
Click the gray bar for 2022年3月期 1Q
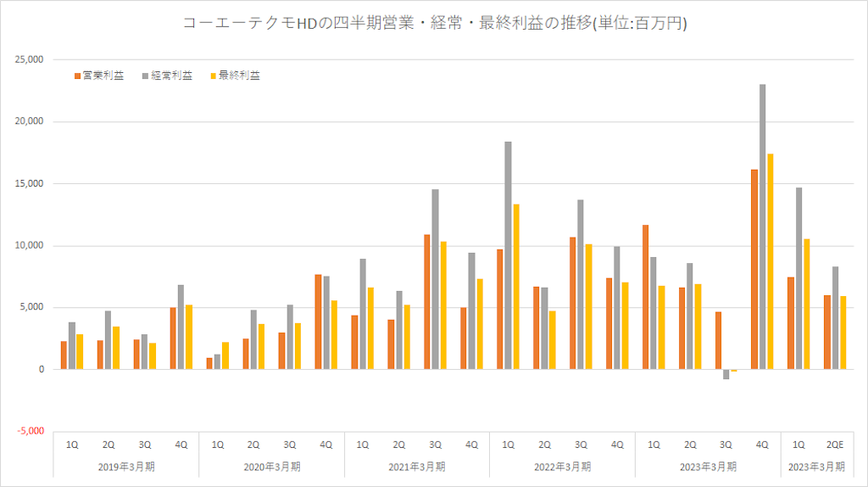point(509,255)
